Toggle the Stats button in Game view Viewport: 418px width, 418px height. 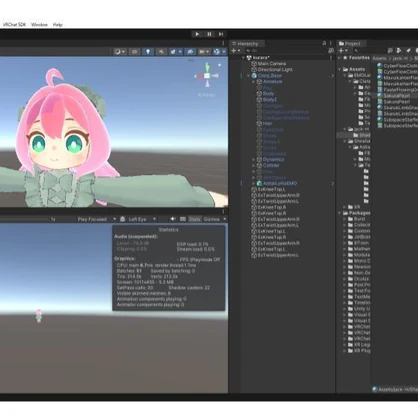pos(195,219)
